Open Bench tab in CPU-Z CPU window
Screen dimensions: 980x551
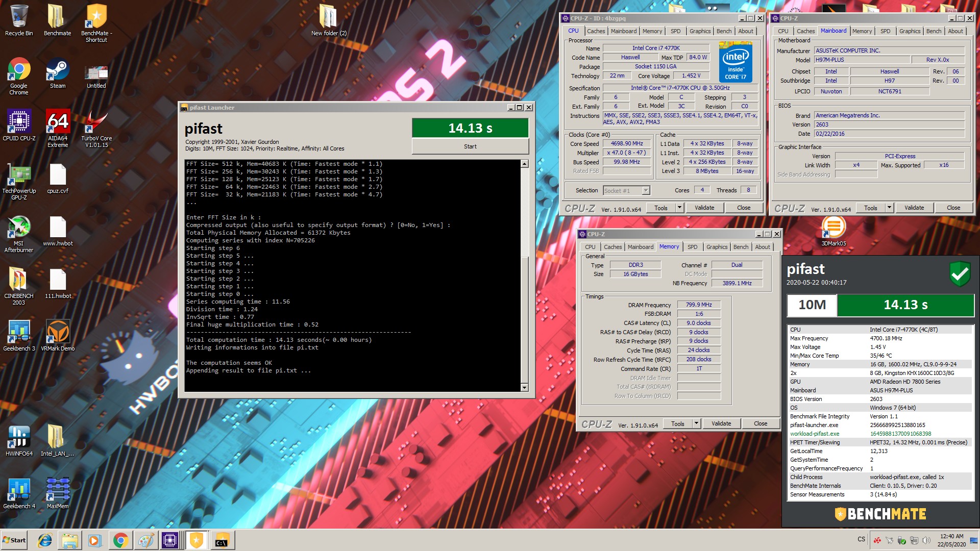[x=724, y=31]
